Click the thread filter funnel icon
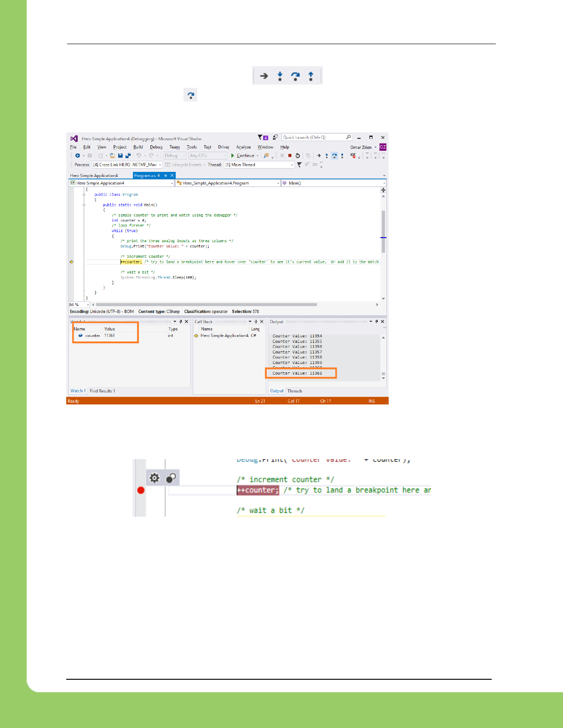The width and height of the screenshot is (563, 728). point(299,165)
